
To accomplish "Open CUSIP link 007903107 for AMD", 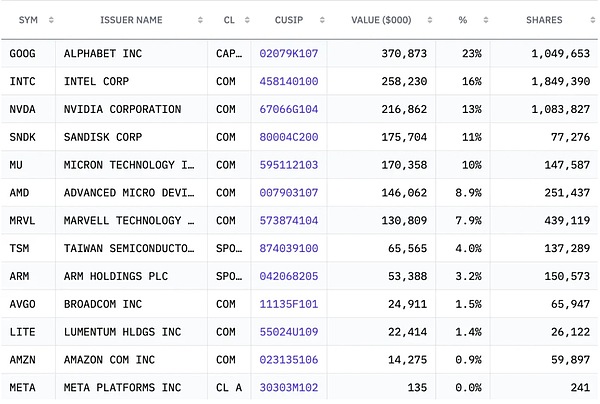I will click(289, 193).
